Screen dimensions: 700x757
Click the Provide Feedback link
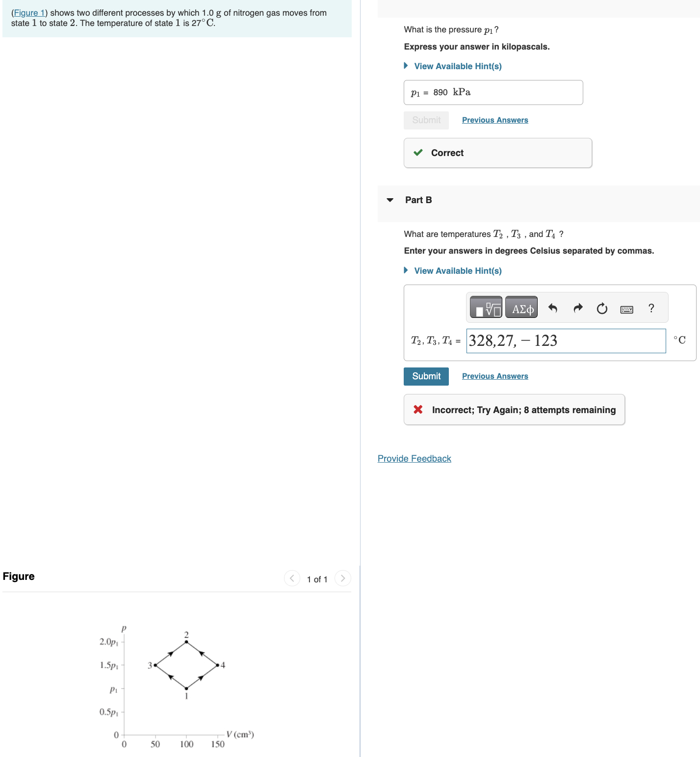[414, 458]
